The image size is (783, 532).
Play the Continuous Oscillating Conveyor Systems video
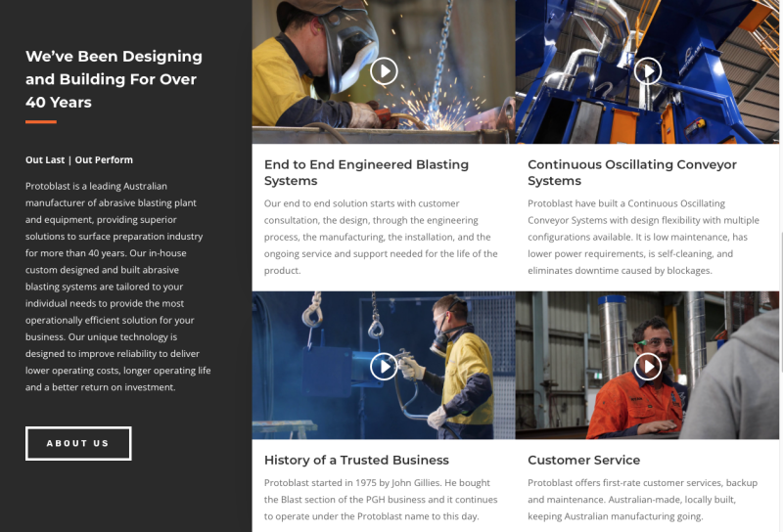pyautogui.click(x=647, y=70)
